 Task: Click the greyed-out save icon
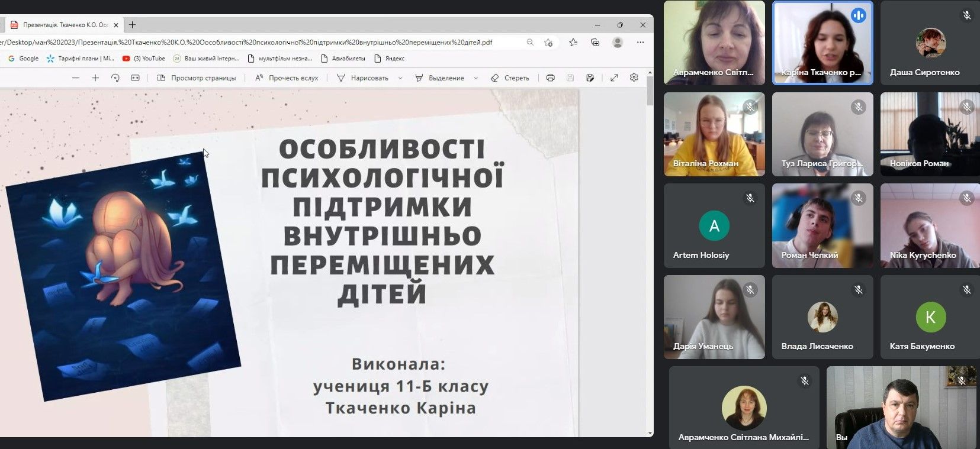(x=570, y=77)
